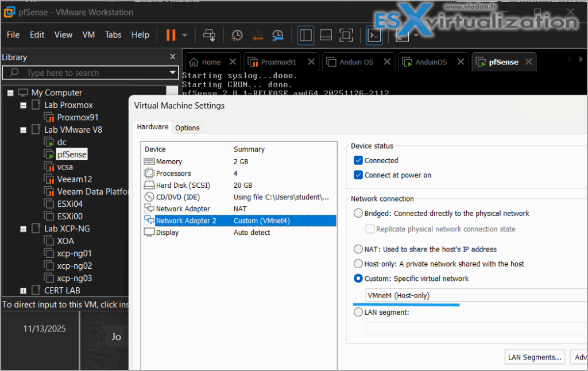Toggle the Library panel visibility
Screen dimensions: 588x371
[305, 35]
